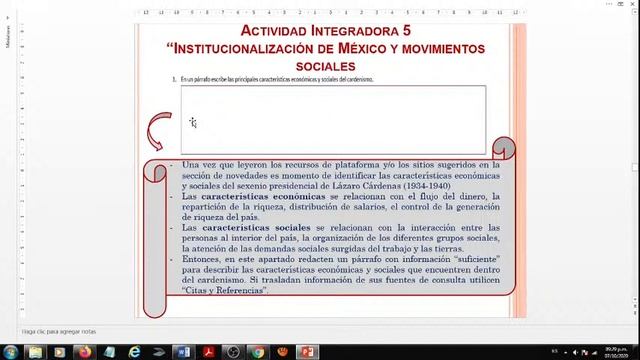Click the paragraph starting "Una vez que leyeron"
This screenshot has height=360, width=640.
[x=341, y=176]
